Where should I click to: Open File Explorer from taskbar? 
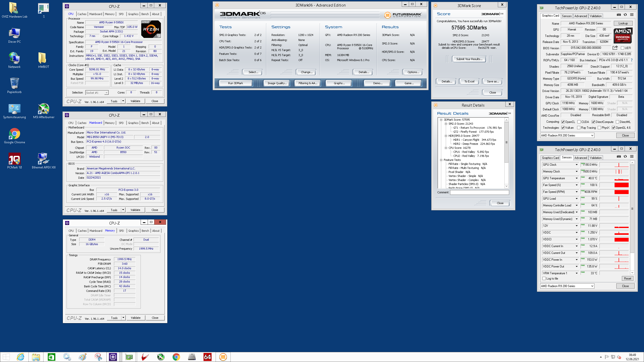(36, 357)
